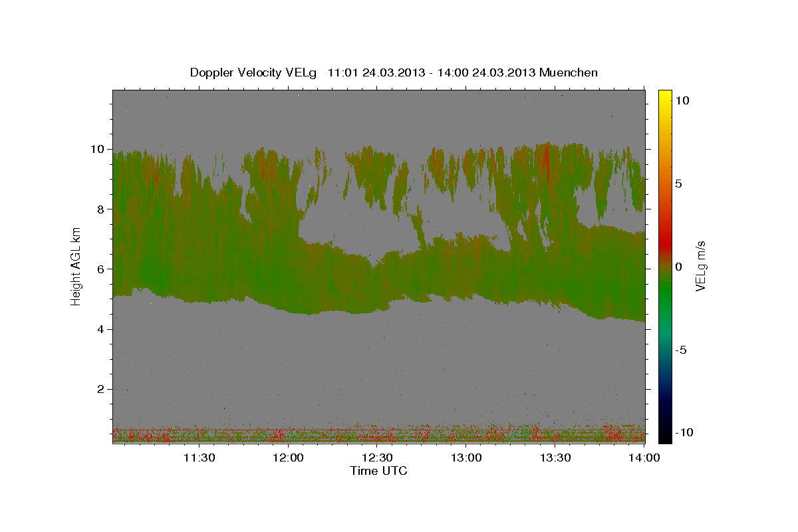Click the height axis label 10
Image resolution: width=798 pixels, height=532 pixels.
pos(99,149)
